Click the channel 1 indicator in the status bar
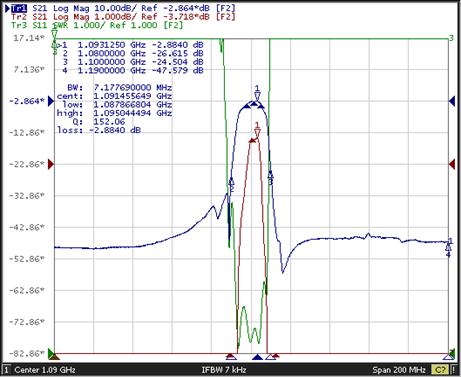Screen dimensions: 461x377 click(x=6, y=370)
